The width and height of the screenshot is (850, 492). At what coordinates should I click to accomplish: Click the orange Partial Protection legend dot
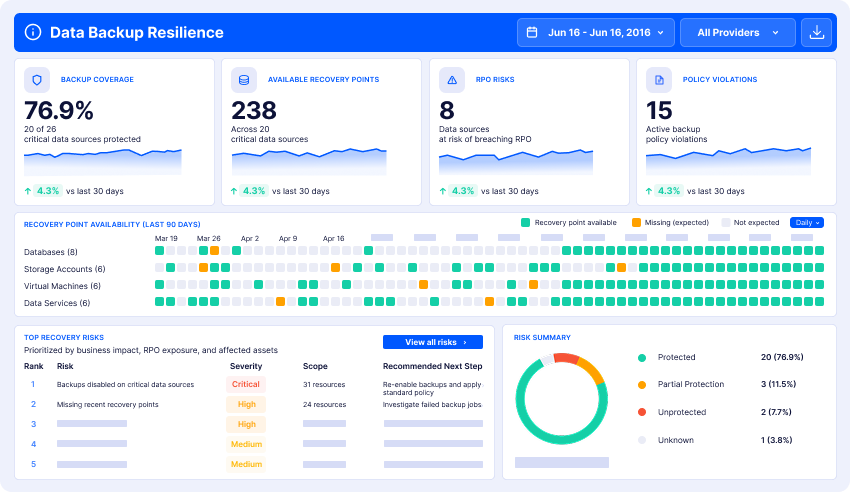coord(642,385)
